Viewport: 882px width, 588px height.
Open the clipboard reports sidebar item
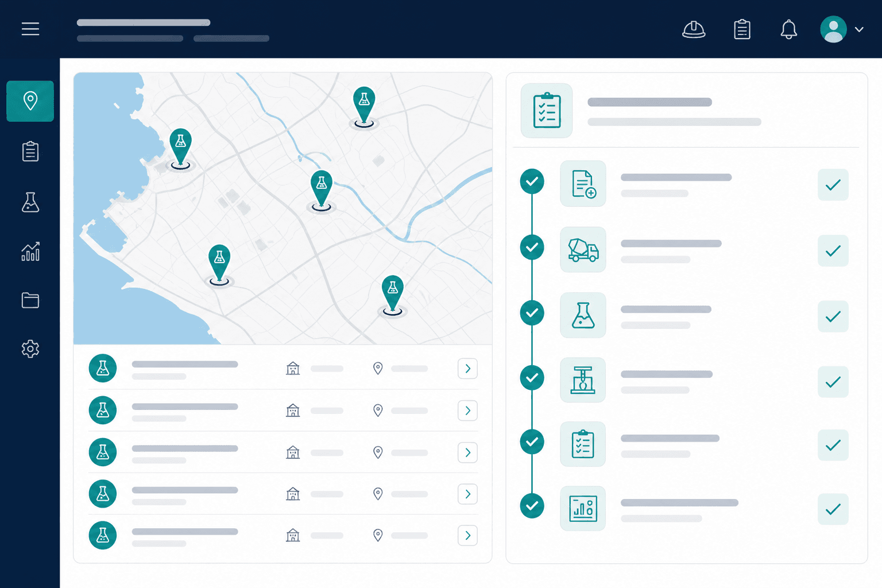coord(30,152)
